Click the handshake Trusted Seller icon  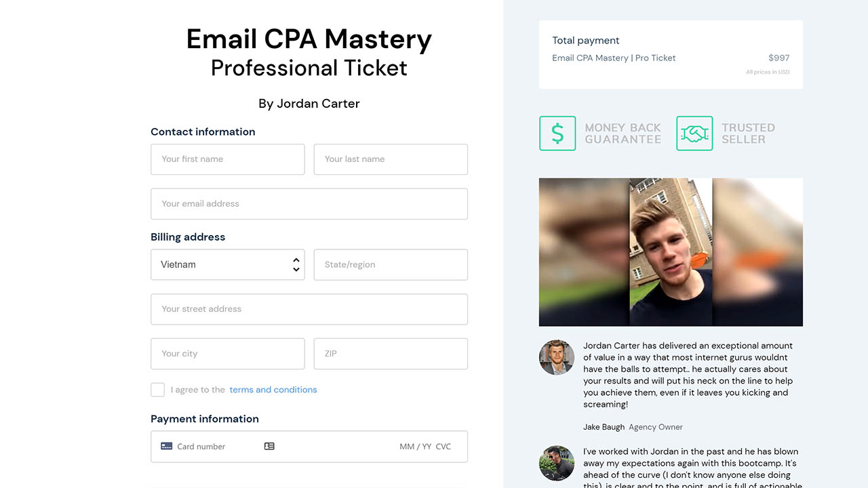[694, 133]
